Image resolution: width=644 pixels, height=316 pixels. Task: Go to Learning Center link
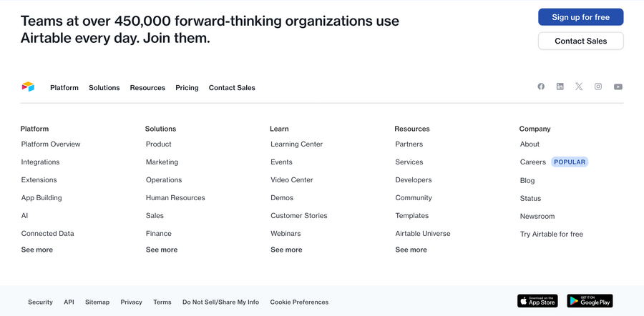coord(296,144)
